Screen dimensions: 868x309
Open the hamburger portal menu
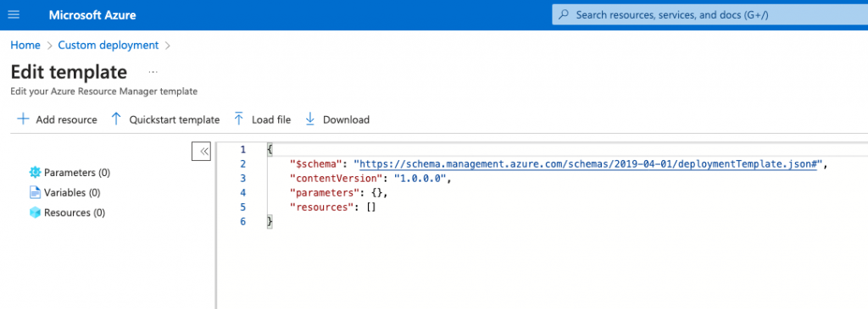[14, 15]
